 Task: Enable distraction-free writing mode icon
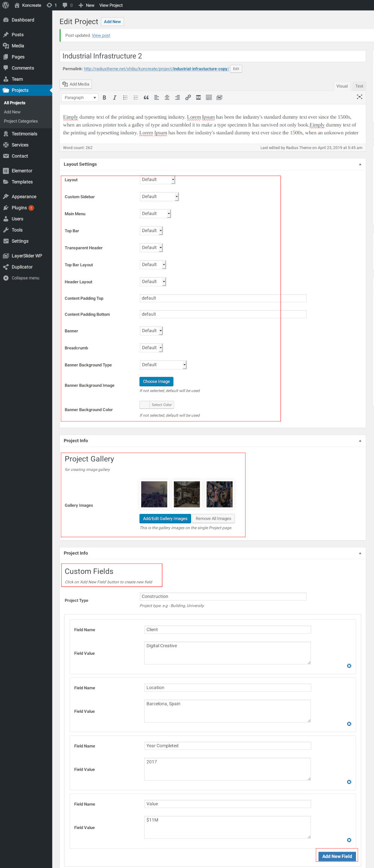point(359,97)
